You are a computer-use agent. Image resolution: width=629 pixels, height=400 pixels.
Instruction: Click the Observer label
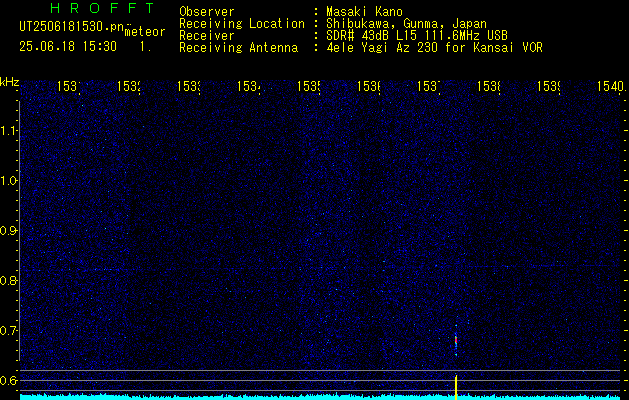207,12
